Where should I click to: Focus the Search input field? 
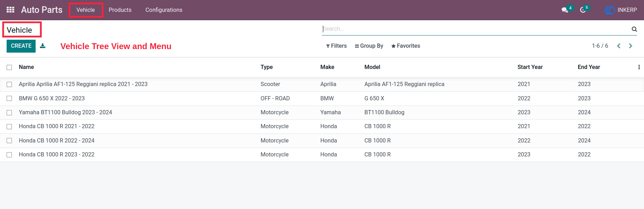[476, 29]
